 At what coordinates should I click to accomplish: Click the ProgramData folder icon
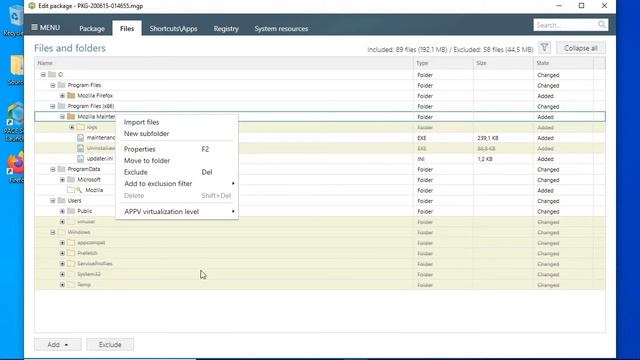click(62, 169)
